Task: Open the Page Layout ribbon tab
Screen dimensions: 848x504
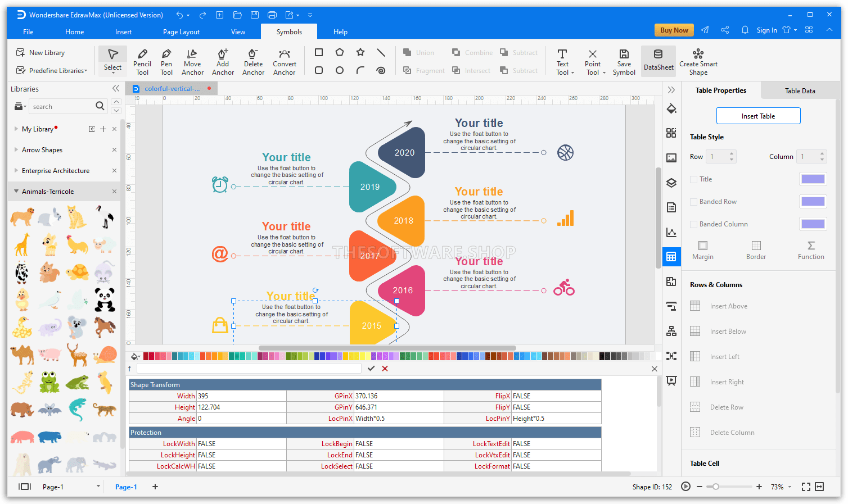Action: coord(181,32)
